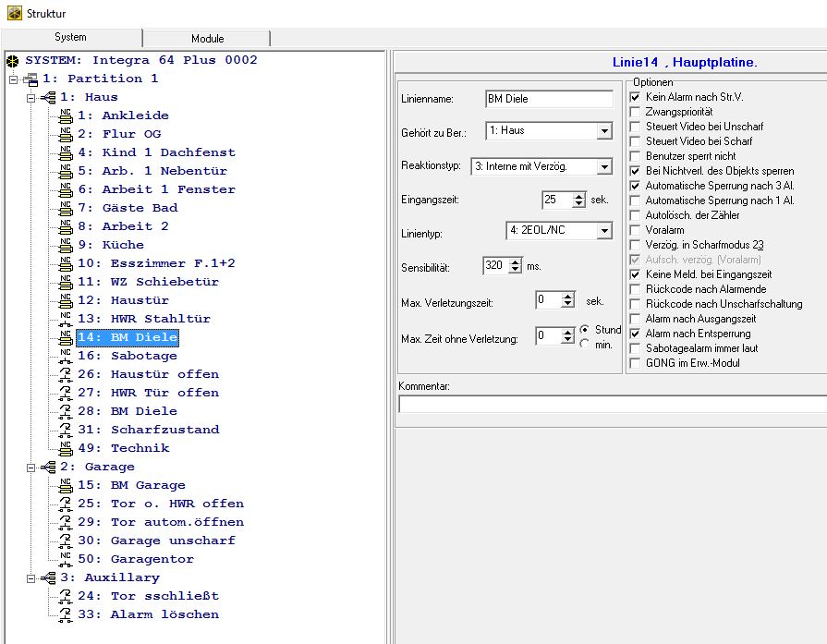The width and height of the screenshot is (827, 644).
Task: Click the zone icon for BM Garage
Action: point(66,485)
